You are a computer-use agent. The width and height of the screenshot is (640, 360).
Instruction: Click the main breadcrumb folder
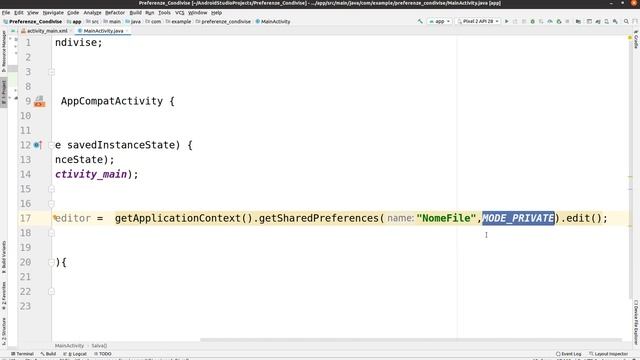point(112,21)
